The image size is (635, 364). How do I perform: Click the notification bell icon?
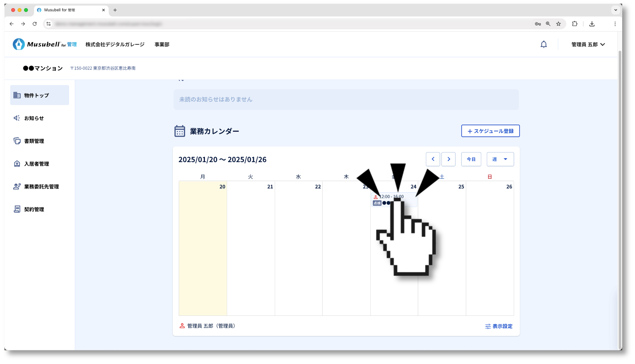(x=543, y=45)
